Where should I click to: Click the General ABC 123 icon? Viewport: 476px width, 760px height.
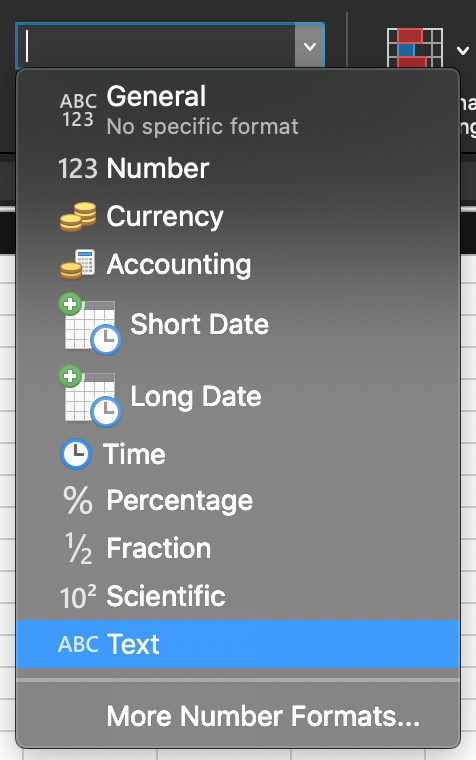point(78,110)
